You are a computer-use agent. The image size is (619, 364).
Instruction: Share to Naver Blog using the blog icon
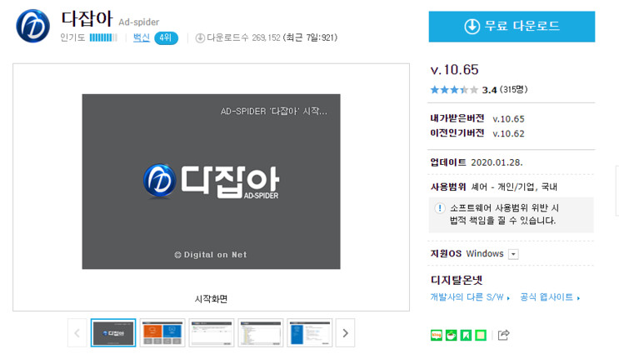click(x=437, y=335)
